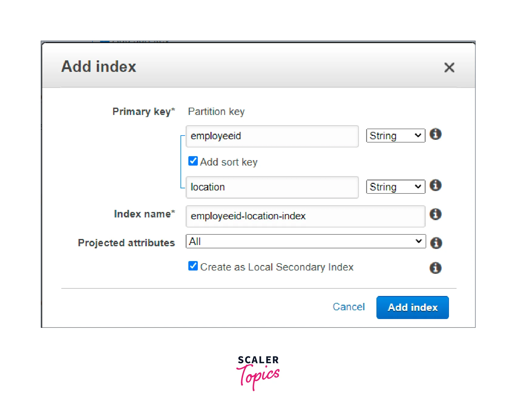Click info icon for Local Secondary Index
516x420 pixels.
435,268
